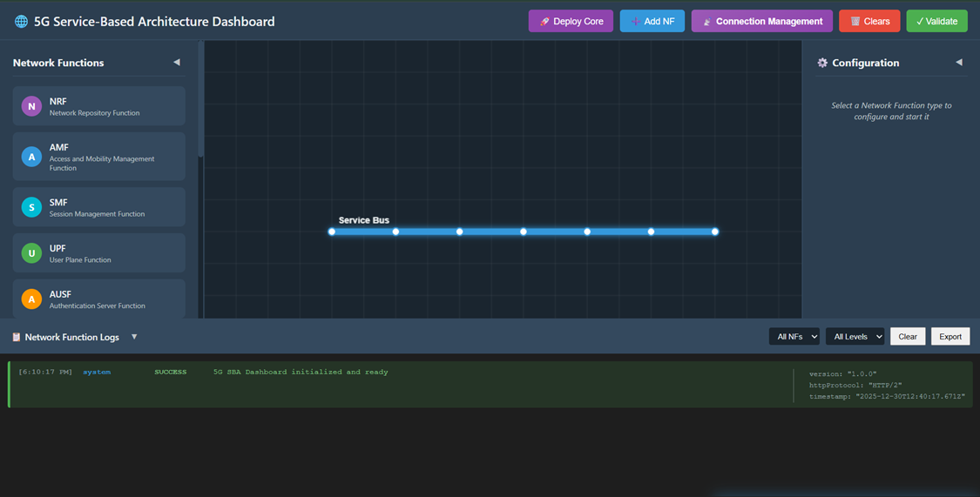The width and height of the screenshot is (980, 497).
Task: Click the log message '5G SBA Dashboard initialized and ready'
Action: click(301, 373)
